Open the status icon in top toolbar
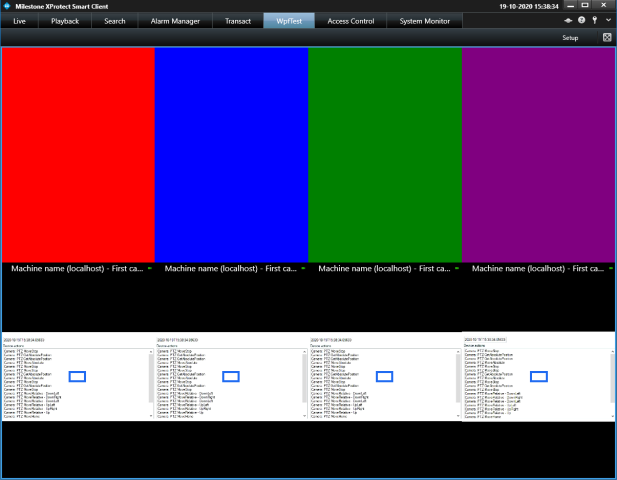This screenshot has height=480, width=617. tap(569, 20)
